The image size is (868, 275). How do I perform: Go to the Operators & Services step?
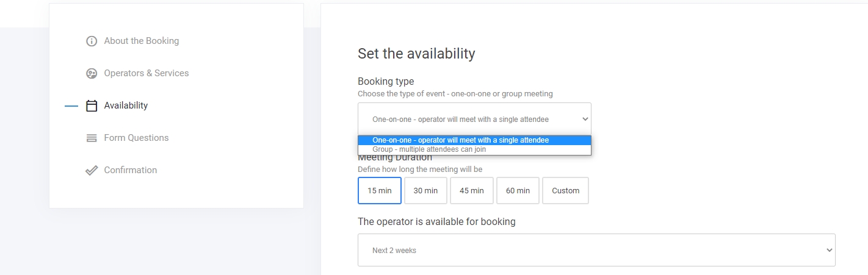click(146, 73)
